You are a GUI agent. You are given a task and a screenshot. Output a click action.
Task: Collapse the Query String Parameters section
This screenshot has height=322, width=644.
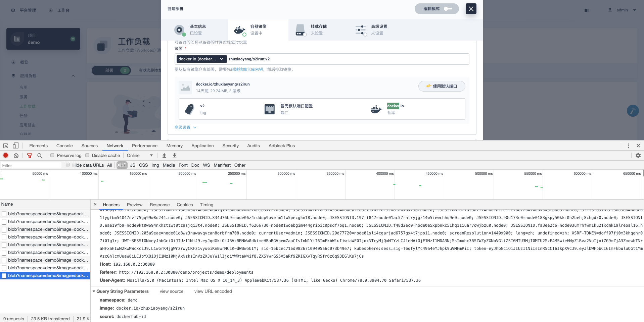[94, 291]
